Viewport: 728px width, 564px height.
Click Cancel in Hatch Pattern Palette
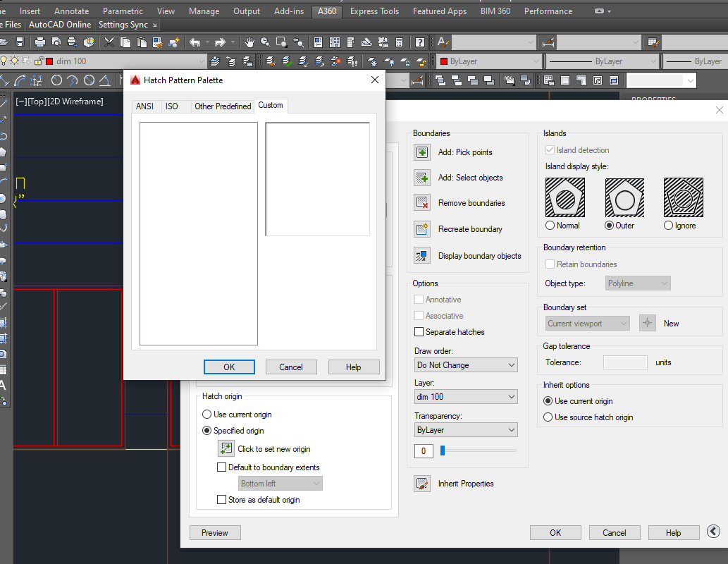291,367
